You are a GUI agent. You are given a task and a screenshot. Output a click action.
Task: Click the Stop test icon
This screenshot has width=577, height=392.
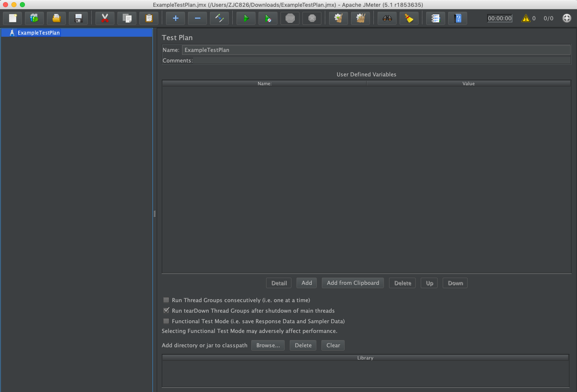coord(290,18)
